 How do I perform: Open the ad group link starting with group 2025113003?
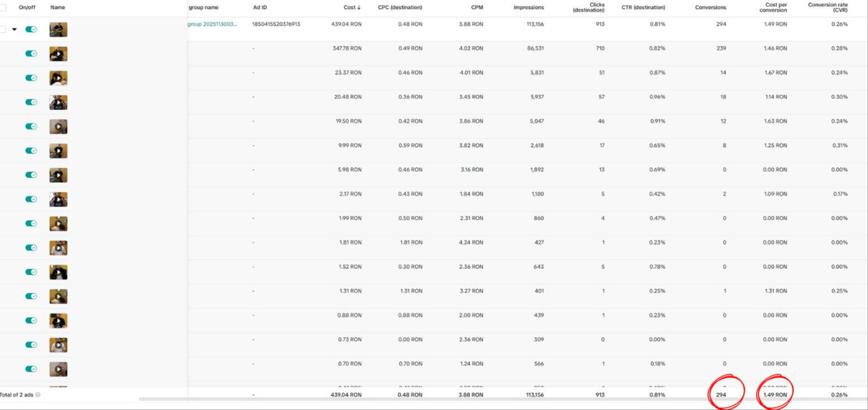tap(212, 24)
